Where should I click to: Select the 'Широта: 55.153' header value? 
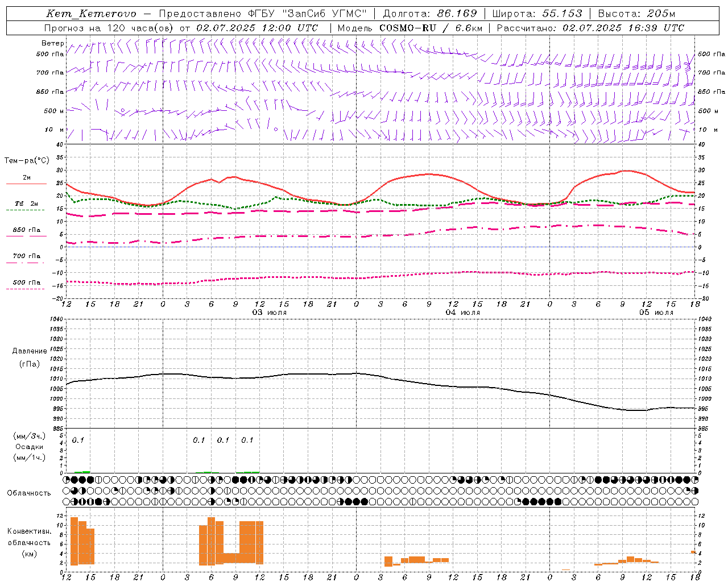pyautogui.click(x=537, y=14)
